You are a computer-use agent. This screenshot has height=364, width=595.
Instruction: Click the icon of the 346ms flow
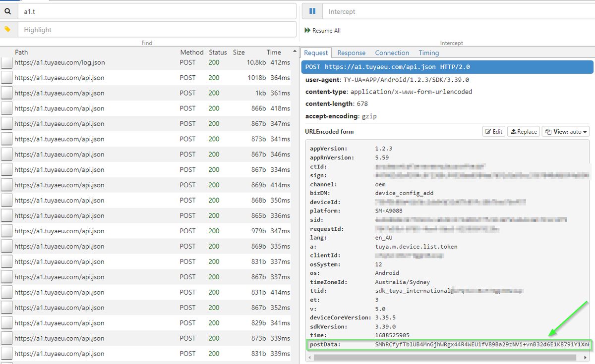(6, 155)
